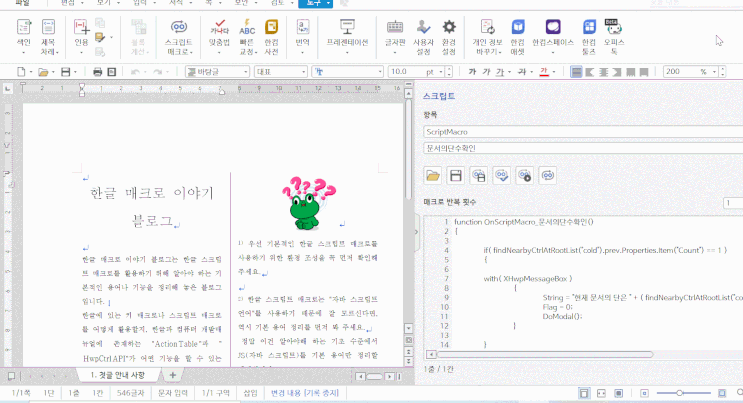Click the zoom slider in status bar
The width and height of the screenshot is (743, 403).
pos(683,393)
